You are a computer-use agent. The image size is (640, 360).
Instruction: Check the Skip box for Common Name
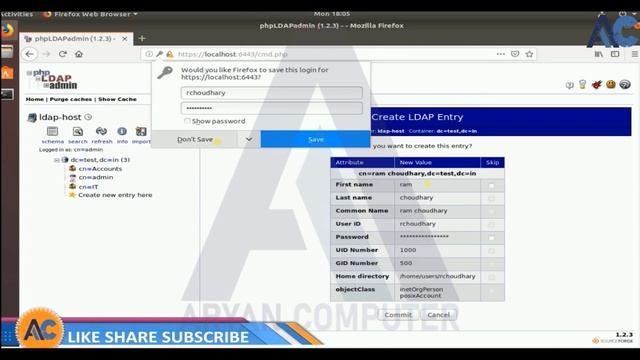tap(491, 212)
